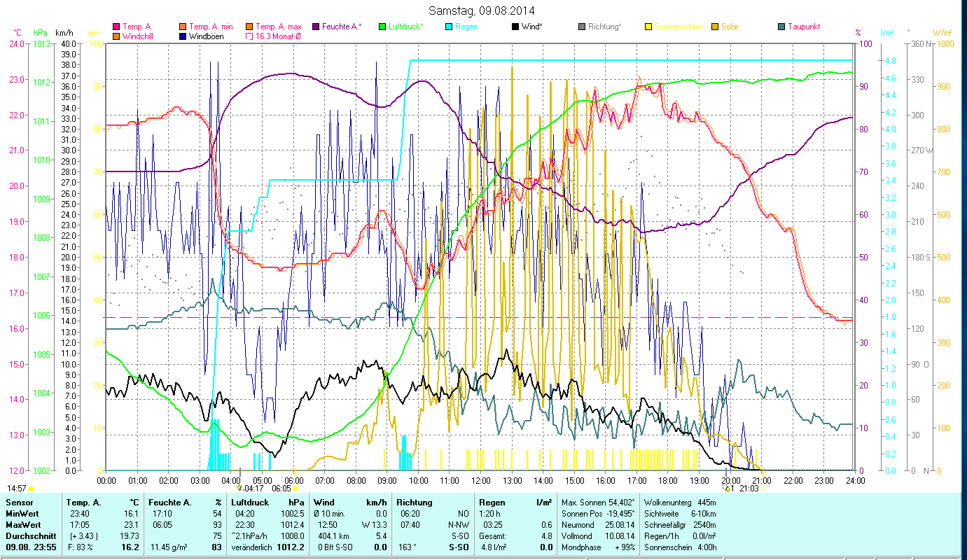This screenshot has height=560, width=967.
Task: Click the 'W/m²' axis unit label
Action: 942,33
